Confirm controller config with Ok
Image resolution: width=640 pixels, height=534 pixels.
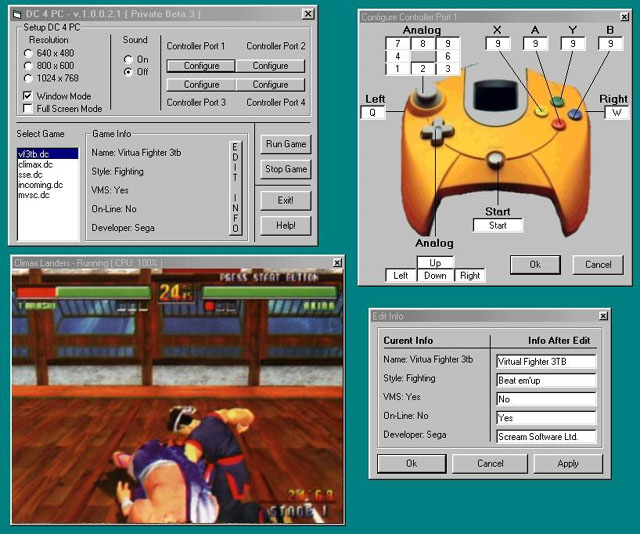[x=535, y=265]
